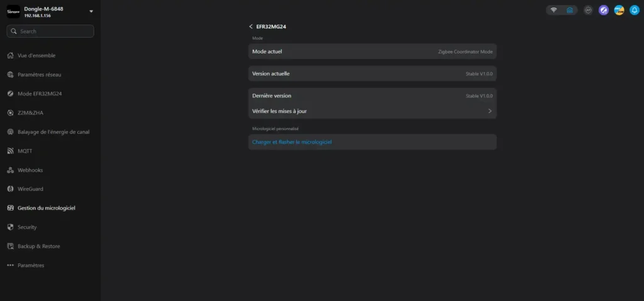Click the purple round icon in header
The width and height of the screenshot is (644, 301).
[x=604, y=10]
